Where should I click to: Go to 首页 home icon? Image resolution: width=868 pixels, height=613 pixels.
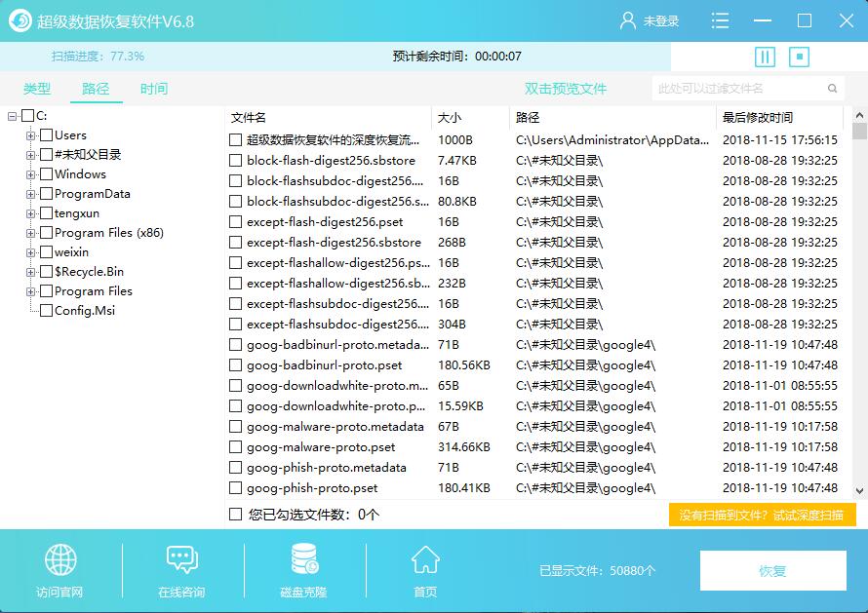click(x=425, y=559)
